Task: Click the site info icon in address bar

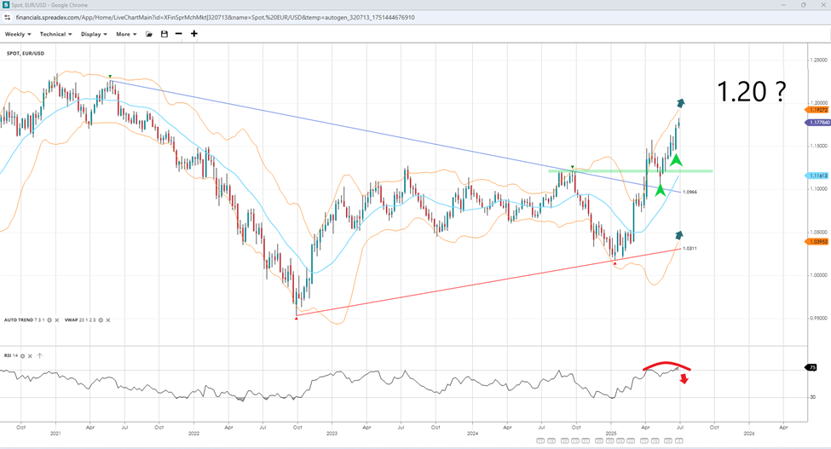Action: point(8,18)
